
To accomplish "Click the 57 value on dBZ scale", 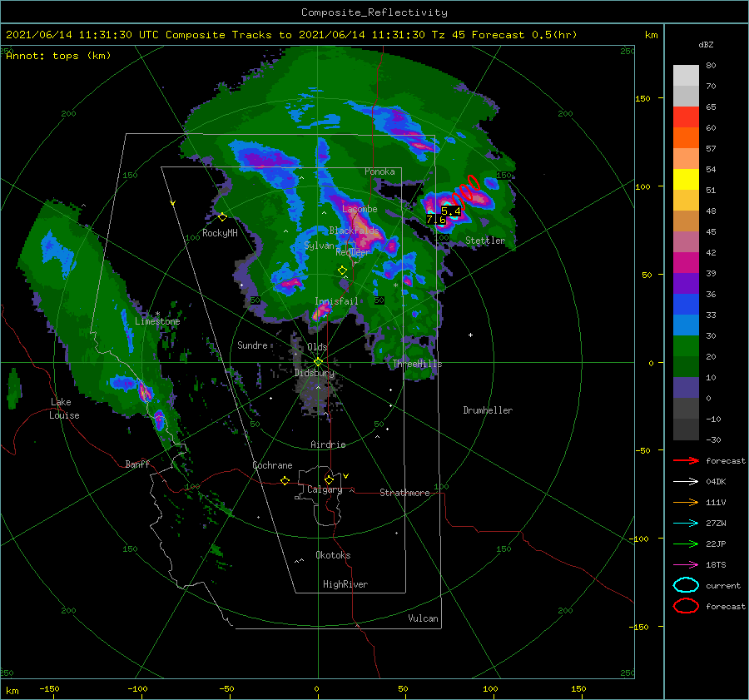I will tap(711, 149).
